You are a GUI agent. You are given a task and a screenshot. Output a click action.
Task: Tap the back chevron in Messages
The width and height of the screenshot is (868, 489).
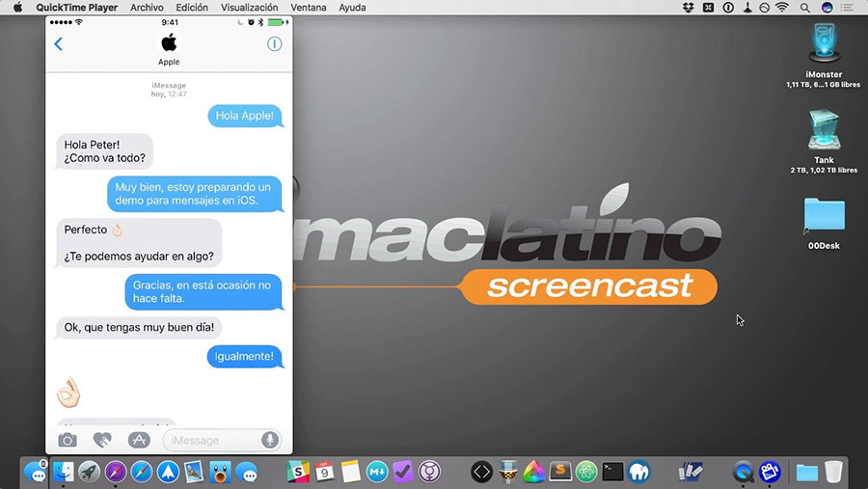click(58, 43)
